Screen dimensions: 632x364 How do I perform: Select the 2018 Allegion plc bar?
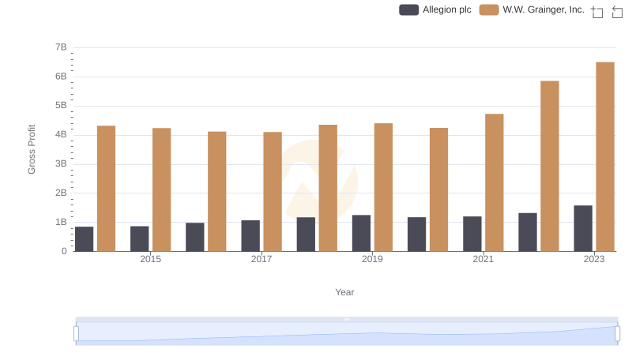pos(306,235)
